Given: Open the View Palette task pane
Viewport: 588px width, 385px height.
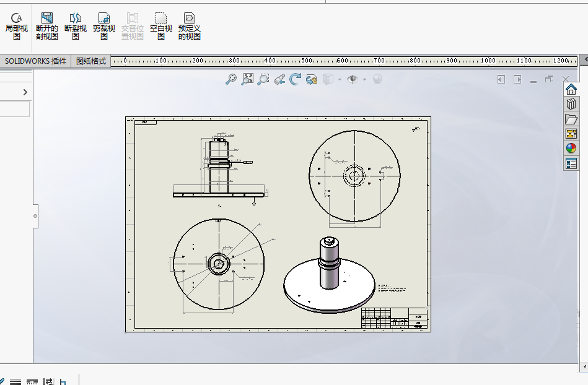Looking at the screenshot, I should click(x=571, y=134).
